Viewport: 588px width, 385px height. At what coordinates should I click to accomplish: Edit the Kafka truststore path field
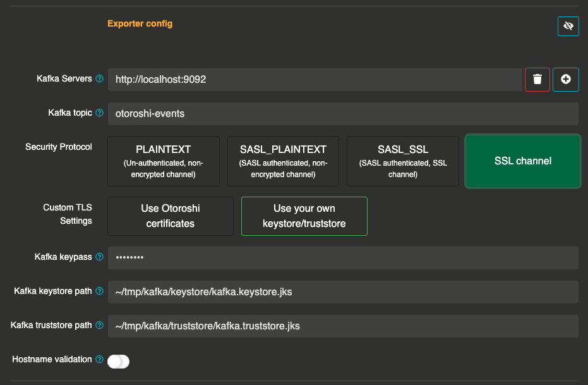(x=343, y=326)
